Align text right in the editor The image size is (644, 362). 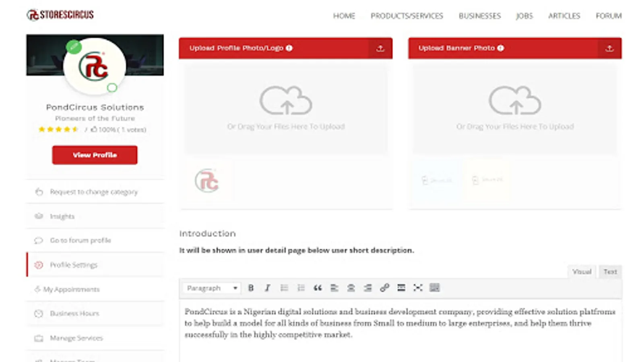pos(367,288)
